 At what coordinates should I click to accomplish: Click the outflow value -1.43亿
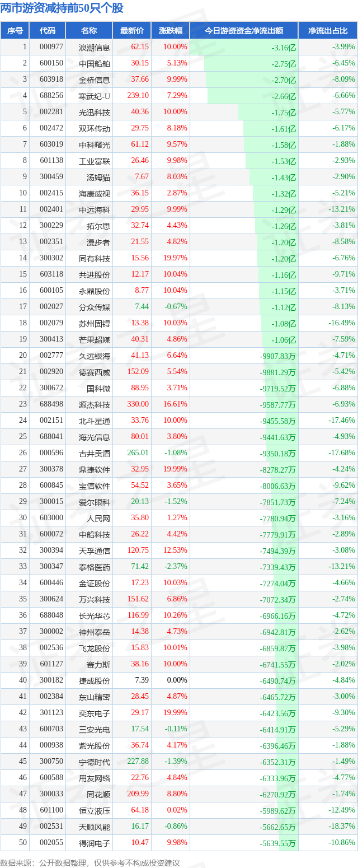tap(284, 178)
